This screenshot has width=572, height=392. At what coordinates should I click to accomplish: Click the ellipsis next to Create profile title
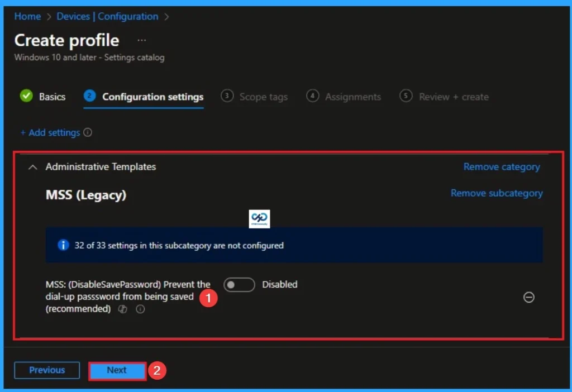141,40
